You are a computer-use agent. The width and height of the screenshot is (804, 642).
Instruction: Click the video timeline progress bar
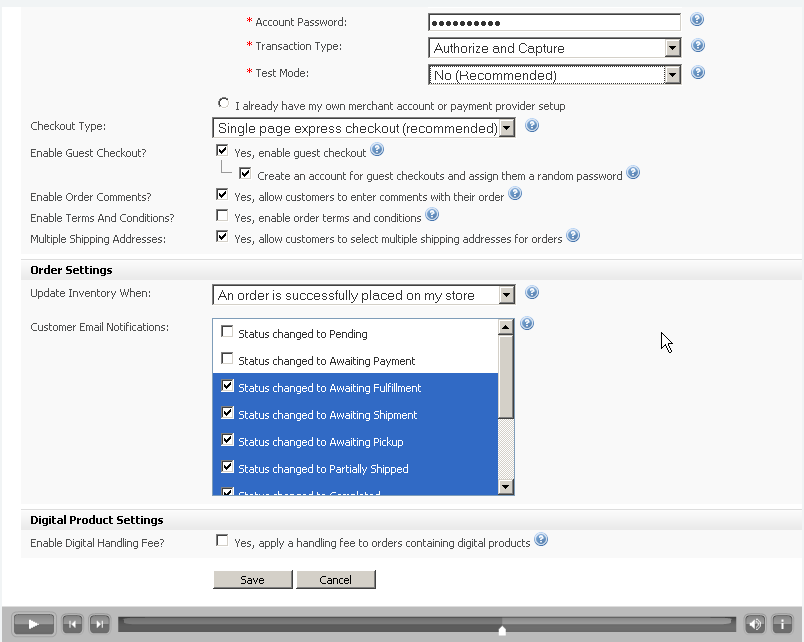pos(427,624)
